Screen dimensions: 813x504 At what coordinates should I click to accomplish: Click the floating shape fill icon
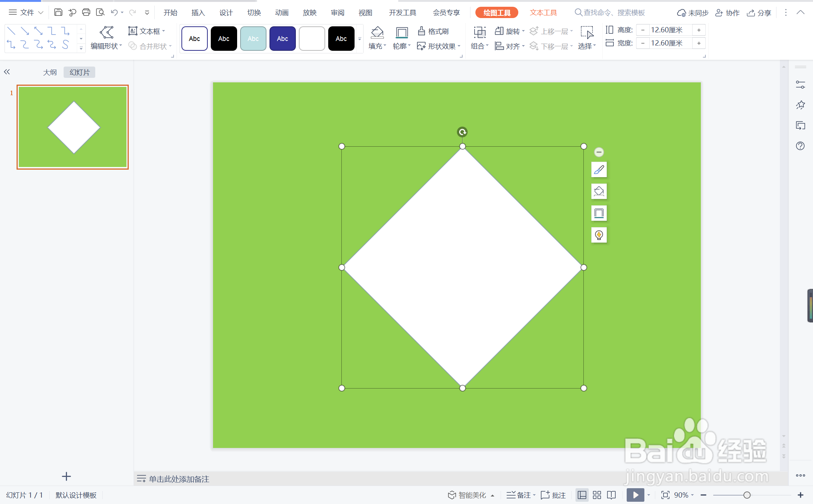pyautogui.click(x=599, y=191)
